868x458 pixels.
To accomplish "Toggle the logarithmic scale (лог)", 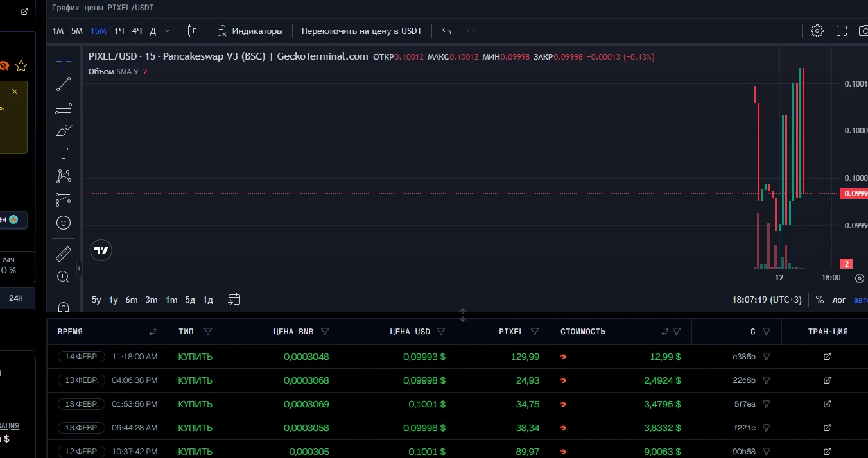I will pyautogui.click(x=839, y=300).
